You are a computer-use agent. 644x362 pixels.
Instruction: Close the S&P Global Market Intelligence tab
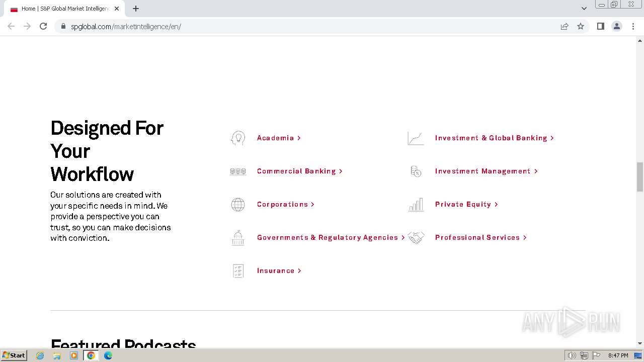117,9
